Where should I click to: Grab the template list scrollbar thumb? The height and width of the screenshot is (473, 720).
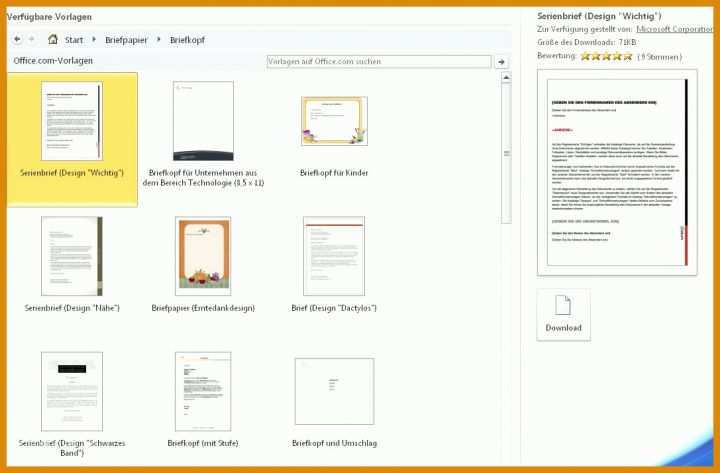(x=506, y=153)
